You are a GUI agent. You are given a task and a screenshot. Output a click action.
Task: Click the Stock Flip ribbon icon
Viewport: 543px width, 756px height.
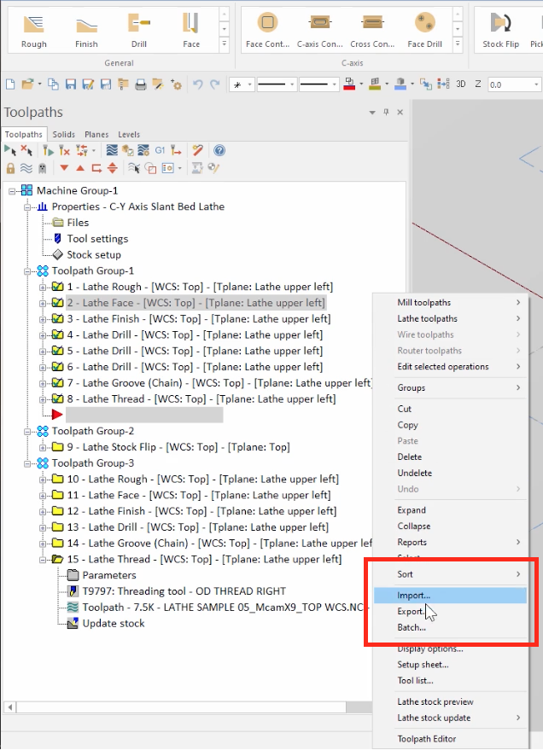pyautogui.click(x=500, y=31)
